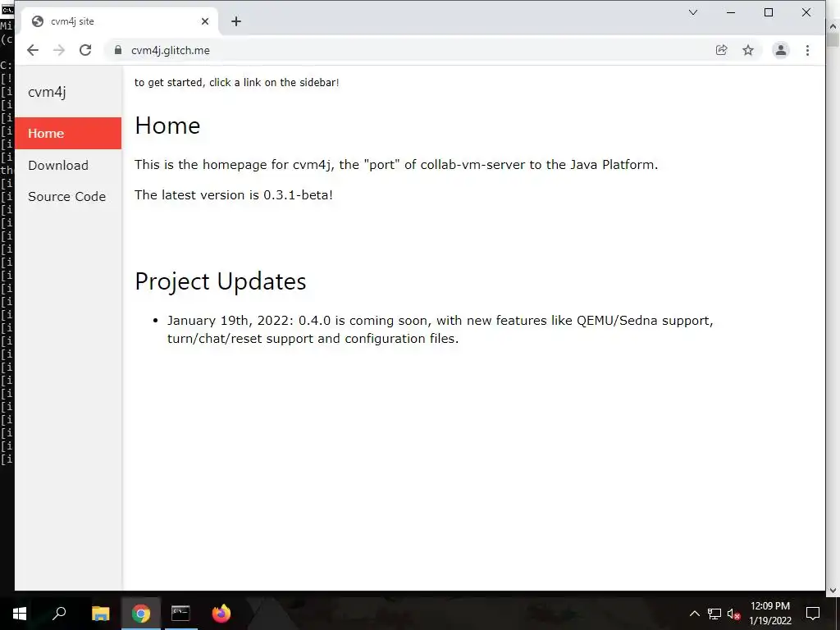Open a new tab with plus button
840x630 pixels.
[x=236, y=21]
